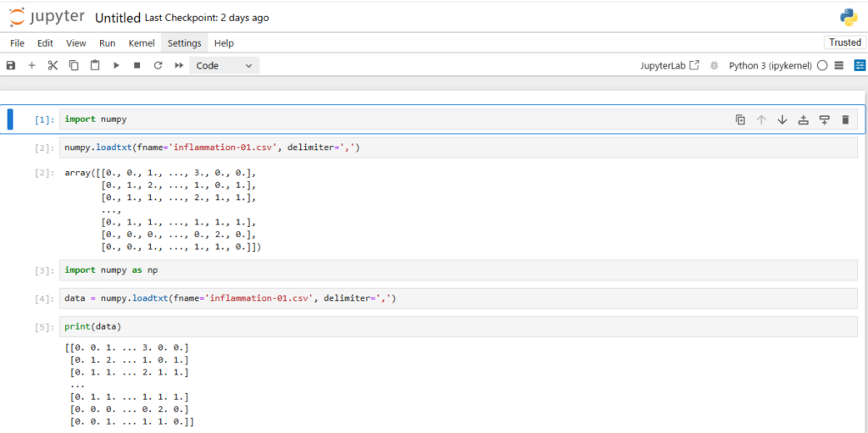
Task: Open notebook in JupyterLab
Action: coord(670,65)
